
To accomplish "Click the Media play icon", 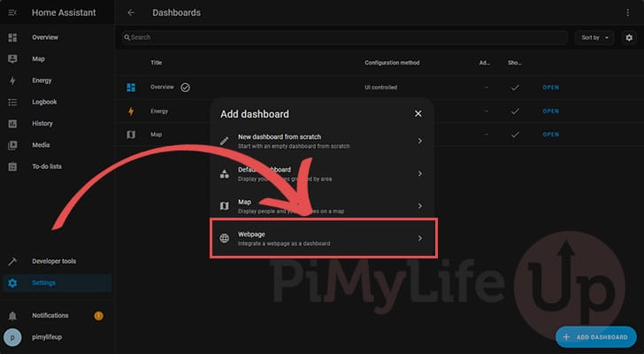I will pyautogui.click(x=12, y=145).
